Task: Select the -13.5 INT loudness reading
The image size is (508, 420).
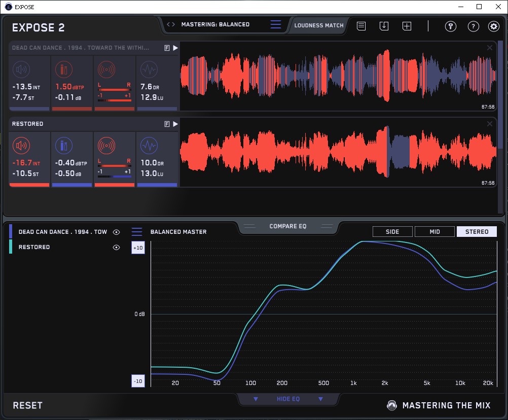Action: pyautogui.click(x=26, y=87)
